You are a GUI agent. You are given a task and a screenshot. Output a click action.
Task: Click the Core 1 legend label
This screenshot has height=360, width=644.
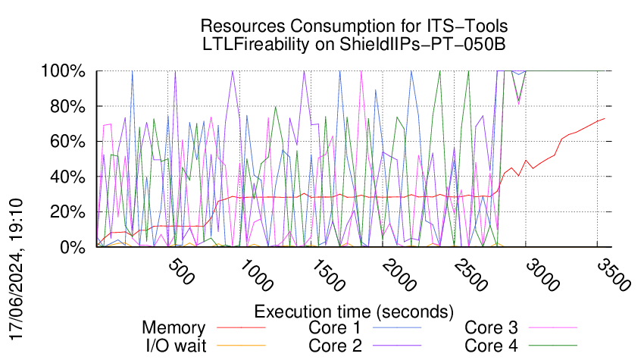click(x=335, y=328)
